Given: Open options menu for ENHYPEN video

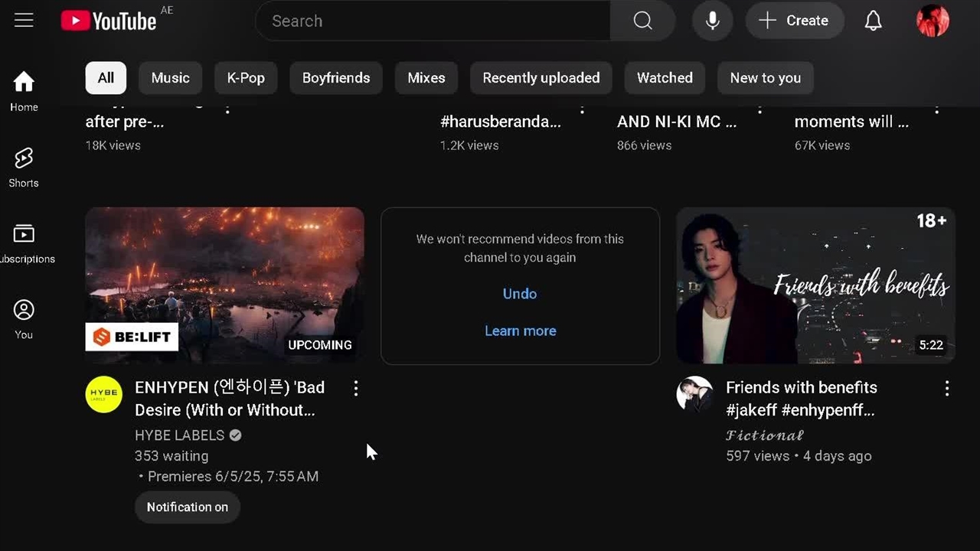Looking at the screenshot, I should pyautogui.click(x=356, y=389).
